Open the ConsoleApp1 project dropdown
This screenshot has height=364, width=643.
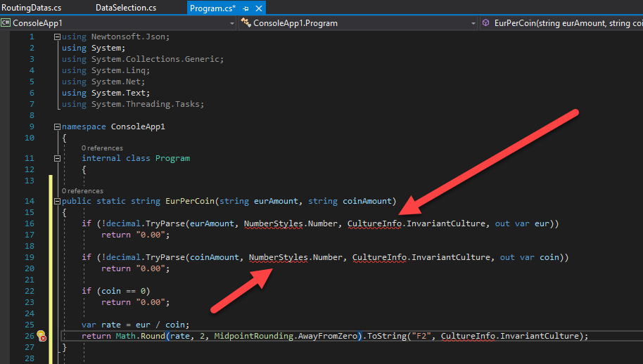click(x=232, y=23)
